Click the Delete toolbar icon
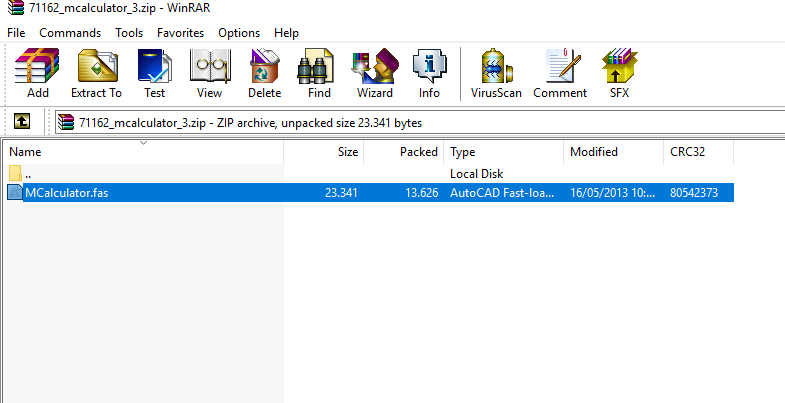The image size is (785, 403). point(264,74)
